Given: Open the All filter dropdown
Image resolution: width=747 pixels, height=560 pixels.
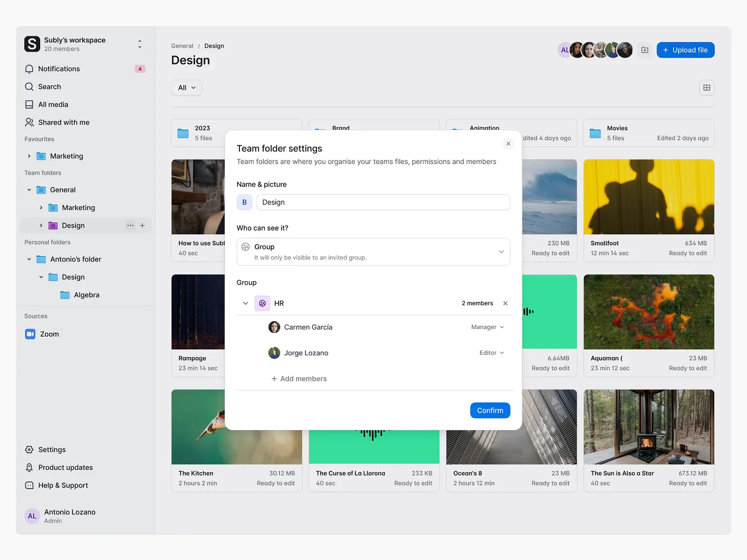Looking at the screenshot, I should tap(187, 88).
